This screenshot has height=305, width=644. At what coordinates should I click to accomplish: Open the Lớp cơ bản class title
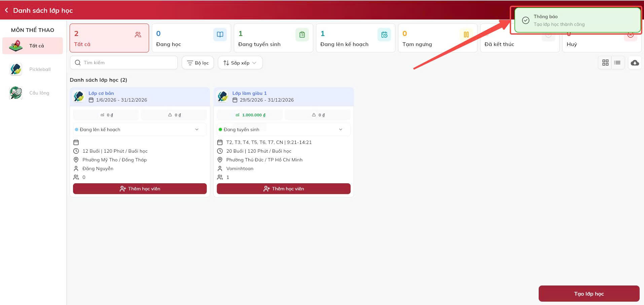pyautogui.click(x=101, y=93)
